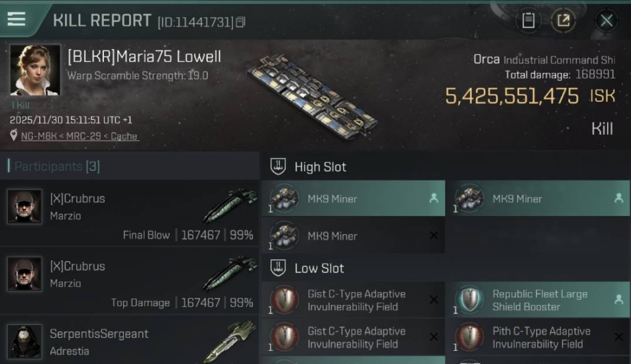The image size is (631, 364).
Task: Open the hamburger menu
Action: click(16, 19)
